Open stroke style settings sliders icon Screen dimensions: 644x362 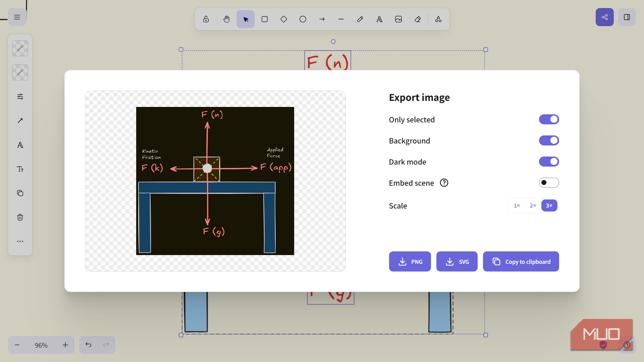coord(20,97)
